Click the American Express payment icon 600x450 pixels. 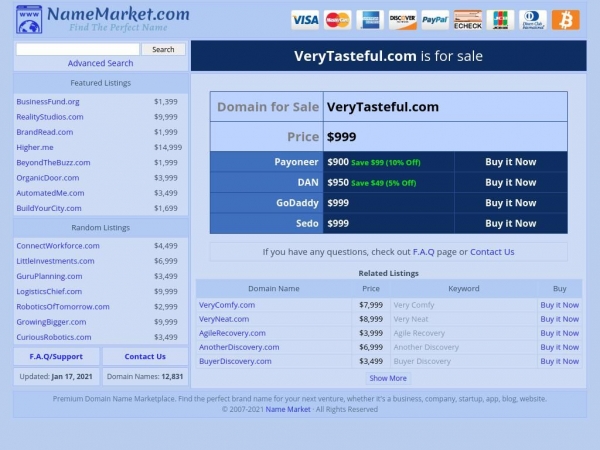pyautogui.click(x=370, y=20)
